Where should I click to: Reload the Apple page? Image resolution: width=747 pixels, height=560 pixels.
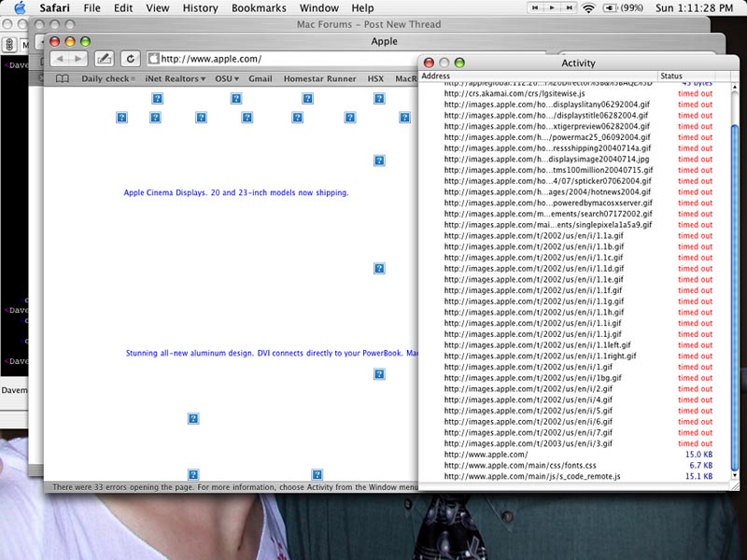(130, 59)
